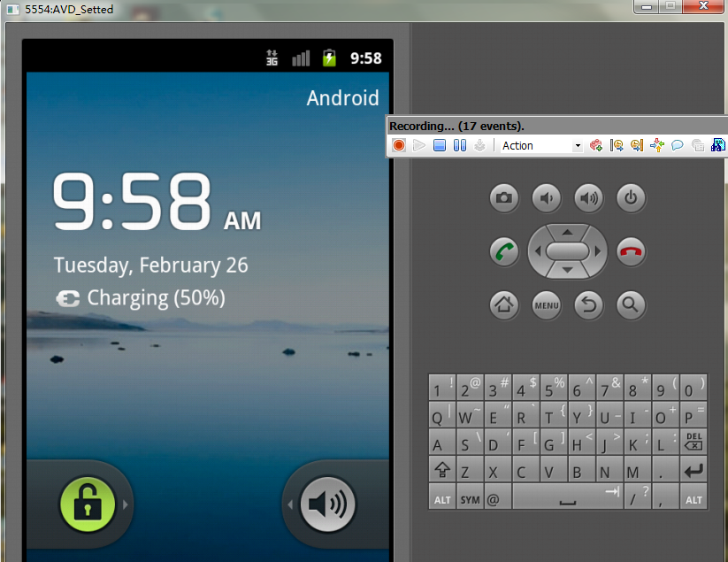The image size is (728, 562).
Task: Click the blue building icon at toolbar end
Action: [x=718, y=145]
